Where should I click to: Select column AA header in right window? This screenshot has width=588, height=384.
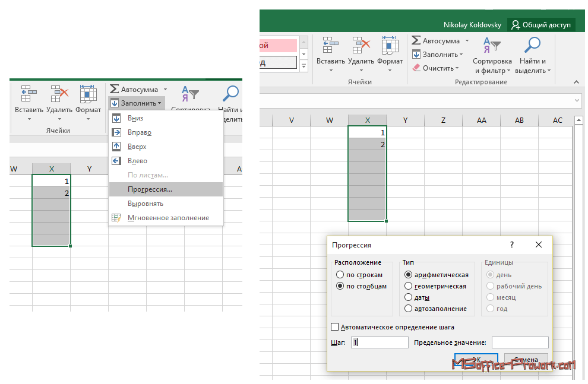(x=482, y=120)
